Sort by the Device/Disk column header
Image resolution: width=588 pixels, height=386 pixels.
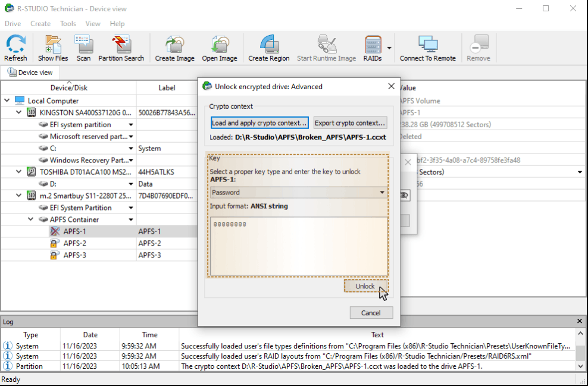click(68, 87)
